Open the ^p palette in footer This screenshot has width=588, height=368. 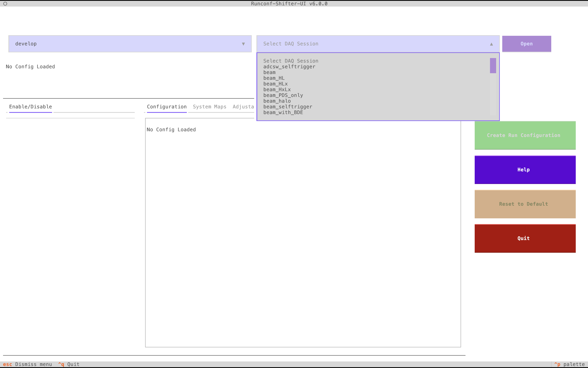pos(569,364)
